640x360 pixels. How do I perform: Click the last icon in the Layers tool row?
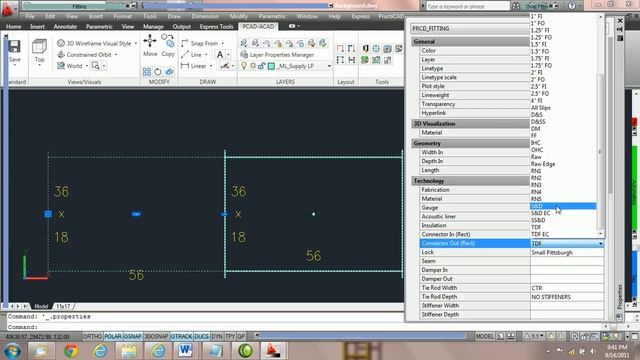coord(323,43)
